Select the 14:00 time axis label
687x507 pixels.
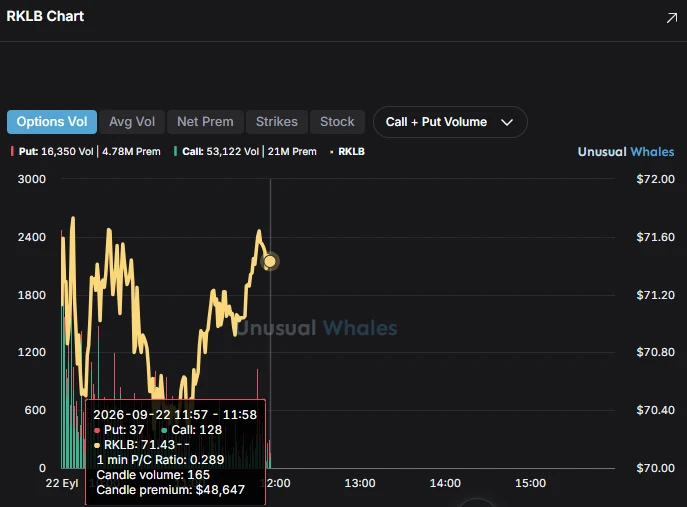click(445, 483)
